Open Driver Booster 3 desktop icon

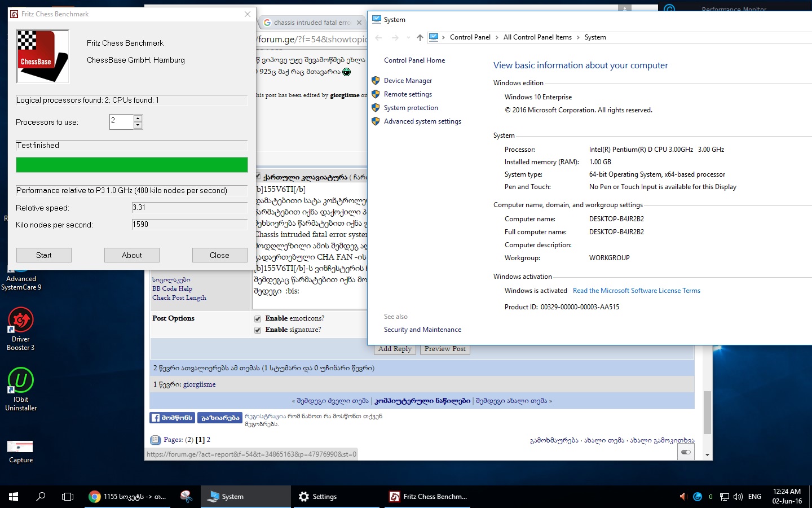[21, 321]
